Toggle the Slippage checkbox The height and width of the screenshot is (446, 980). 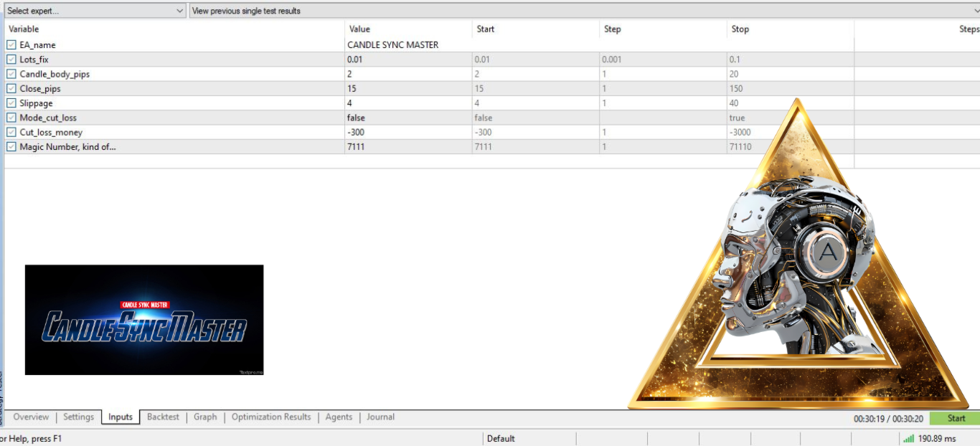click(x=11, y=103)
